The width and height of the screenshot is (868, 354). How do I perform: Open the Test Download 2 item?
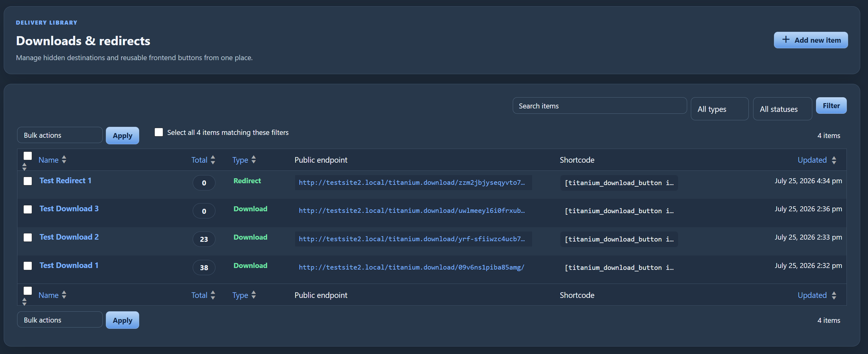(x=69, y=237)
